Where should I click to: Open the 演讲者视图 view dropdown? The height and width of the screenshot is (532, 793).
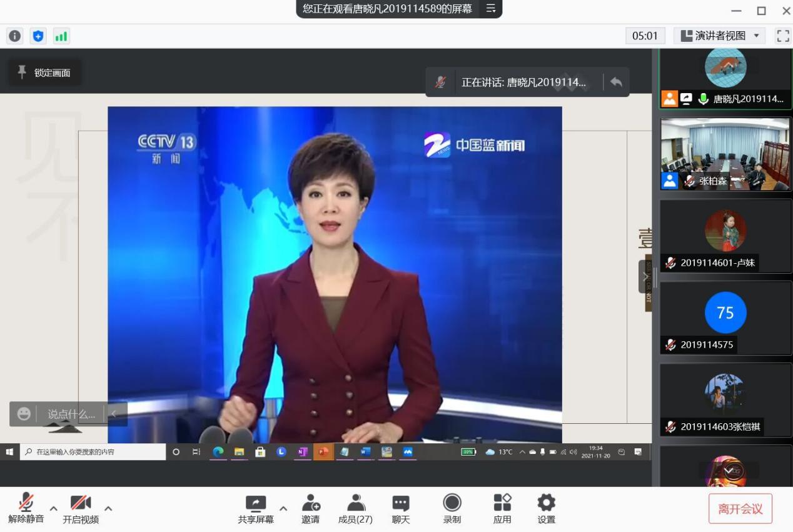click(x=722, y=36)
